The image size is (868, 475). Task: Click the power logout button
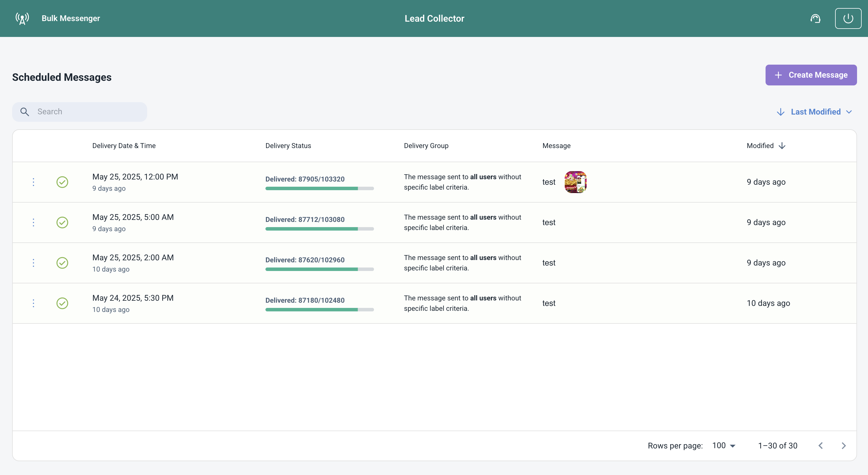click(848, 18)
